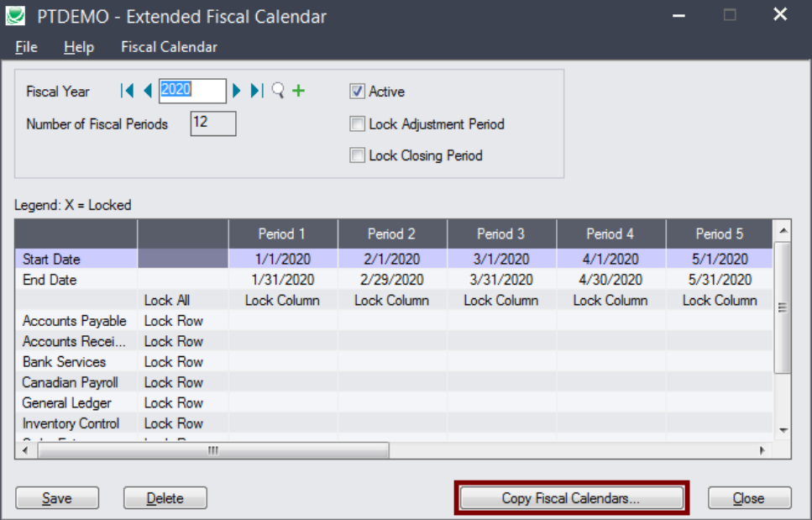Open fiscal year finder magnifier

coord(278,91)
